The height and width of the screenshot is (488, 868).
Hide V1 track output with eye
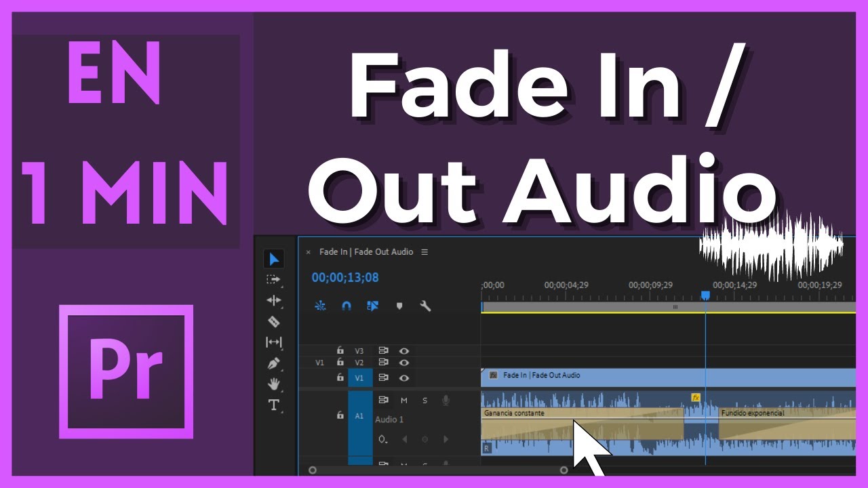(404, 378)
